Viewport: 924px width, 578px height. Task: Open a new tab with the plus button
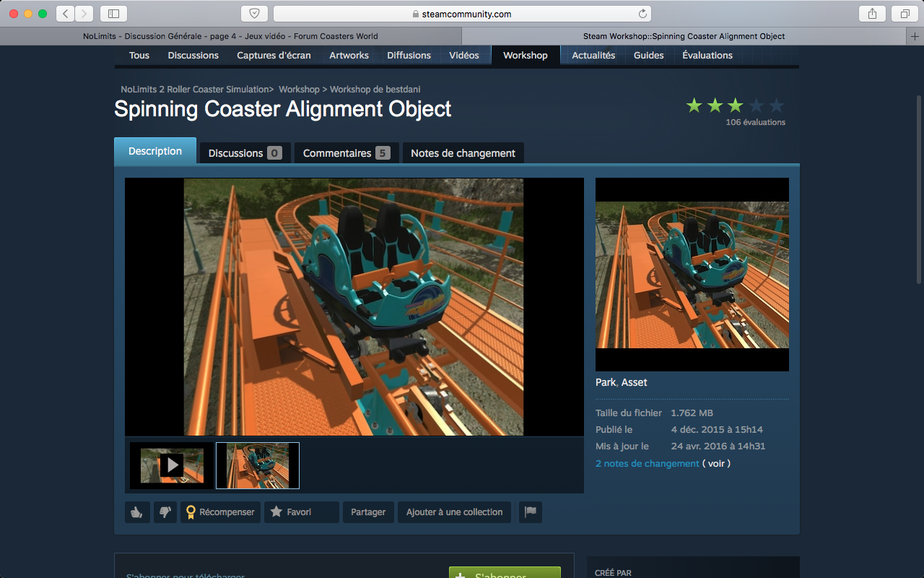pos(915,36)
